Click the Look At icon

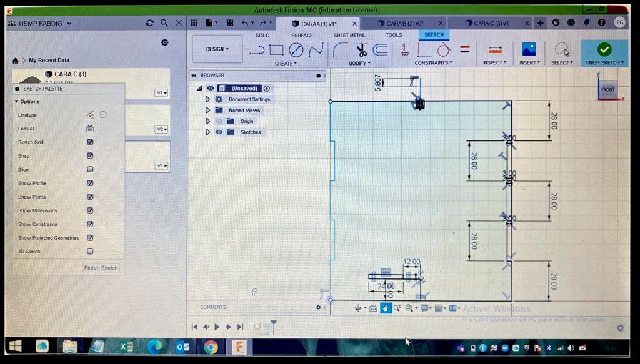(90, 129)
